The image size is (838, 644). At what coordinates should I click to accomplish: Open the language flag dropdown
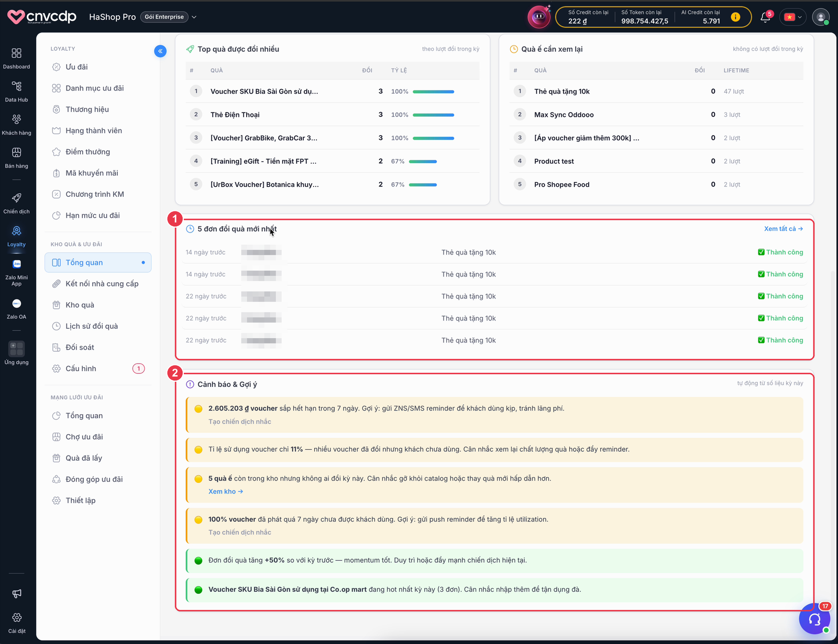(x=793, y=17)
